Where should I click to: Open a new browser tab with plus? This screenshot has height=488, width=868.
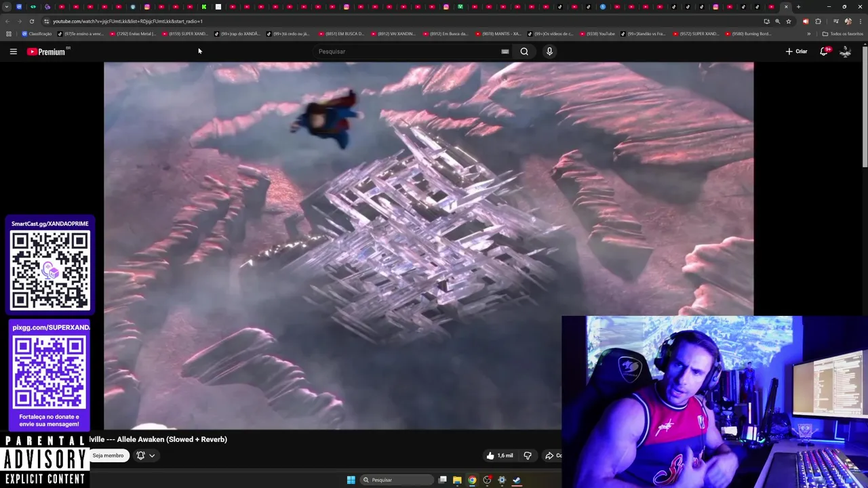point(798,7)
